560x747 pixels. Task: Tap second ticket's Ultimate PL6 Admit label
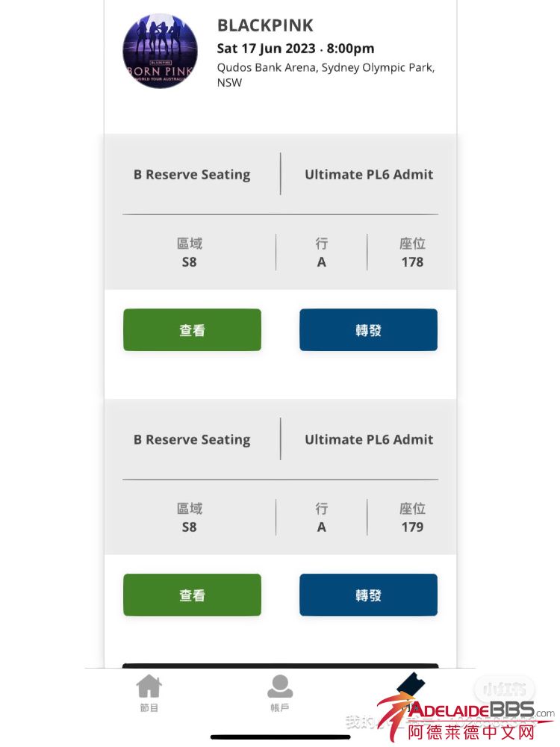tap(369, 440)
